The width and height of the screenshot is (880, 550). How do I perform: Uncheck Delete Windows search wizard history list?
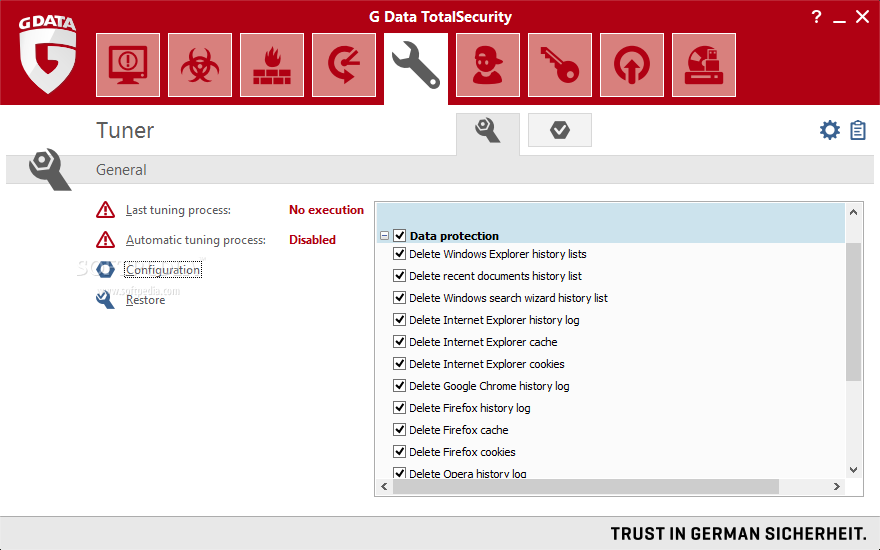click(400, 297)
